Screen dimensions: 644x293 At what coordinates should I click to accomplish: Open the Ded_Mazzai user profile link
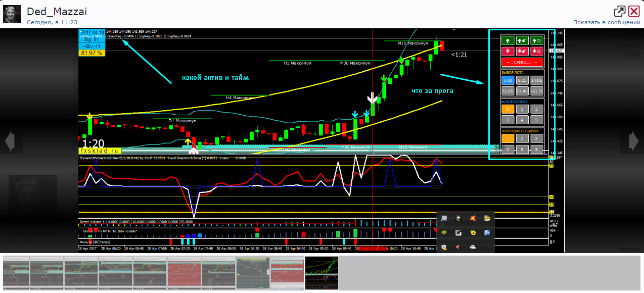pos(49,11)
